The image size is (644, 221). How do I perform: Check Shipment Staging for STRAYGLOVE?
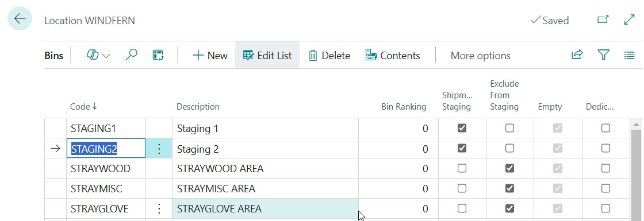coord(462,208)
